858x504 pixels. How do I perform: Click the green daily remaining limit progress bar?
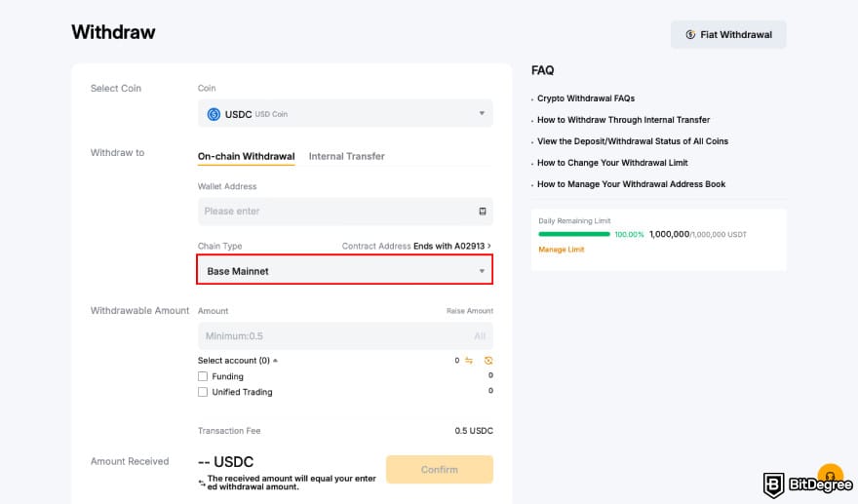point(574,234)
